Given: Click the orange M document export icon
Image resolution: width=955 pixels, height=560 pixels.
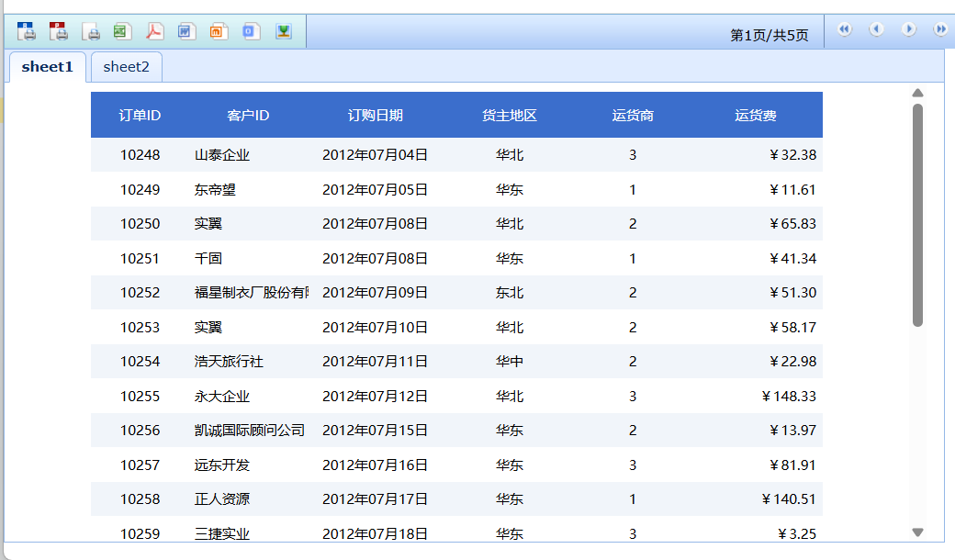Looking at the screenshot, I should click(219, 31).
